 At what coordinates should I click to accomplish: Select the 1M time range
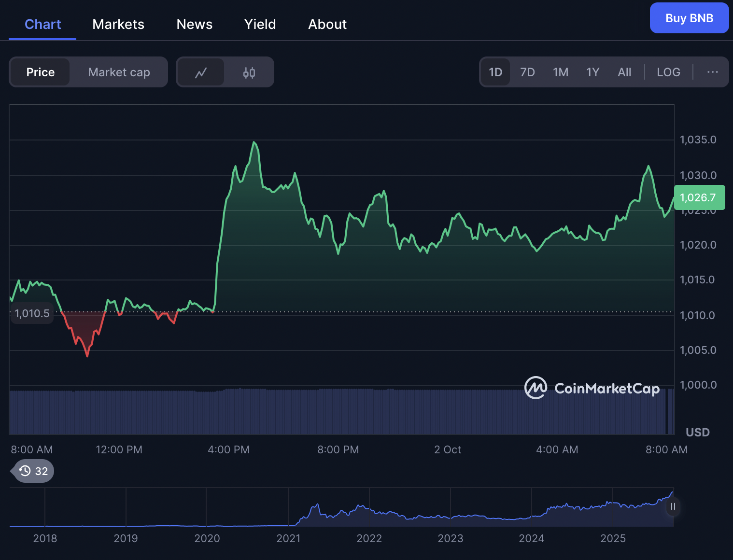coord(560,72)
